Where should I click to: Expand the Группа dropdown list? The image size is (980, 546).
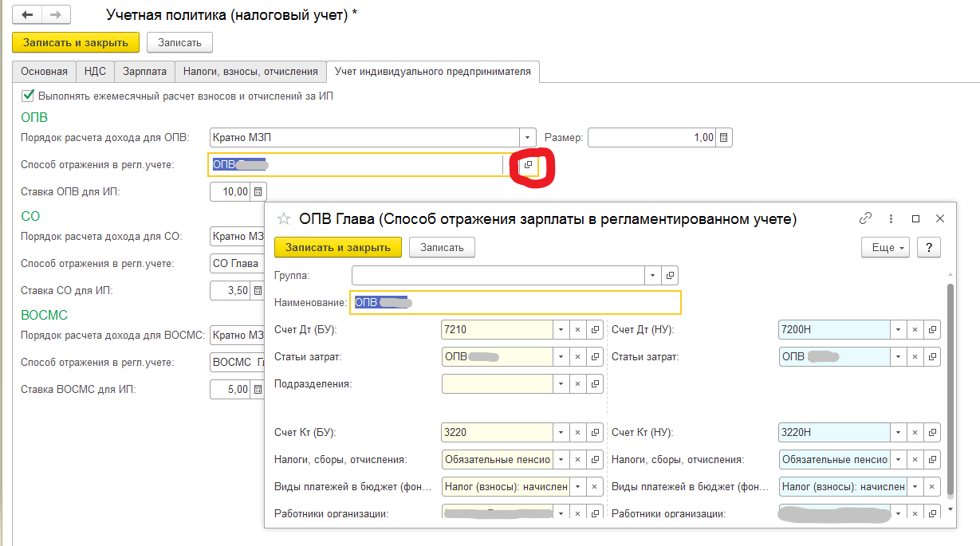tap(653, 275)
